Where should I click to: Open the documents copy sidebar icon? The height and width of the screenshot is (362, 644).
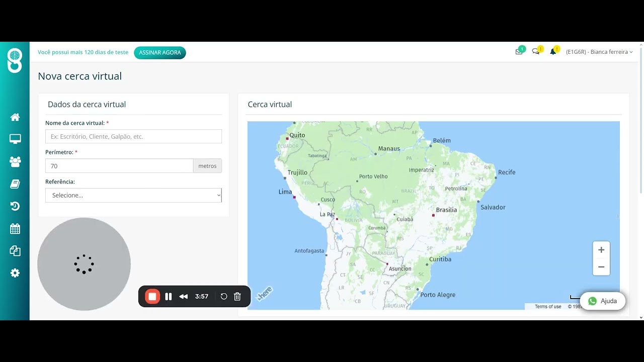tap(15, 251)
